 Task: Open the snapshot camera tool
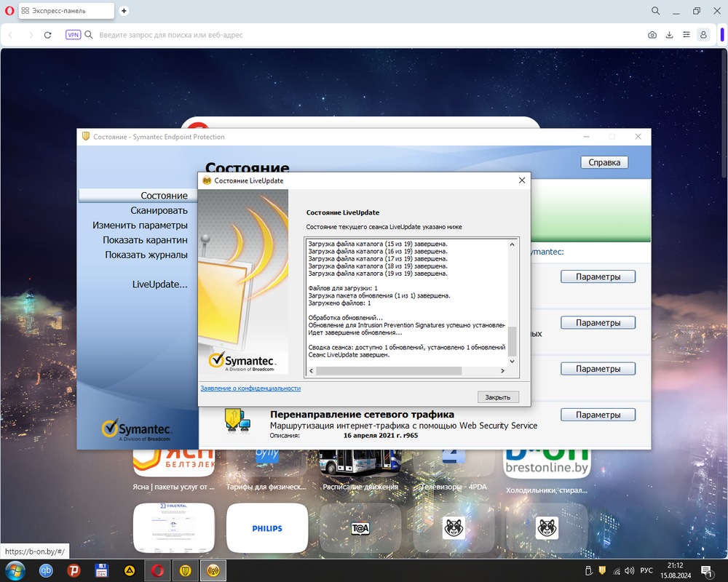click(x=652, y=35)
